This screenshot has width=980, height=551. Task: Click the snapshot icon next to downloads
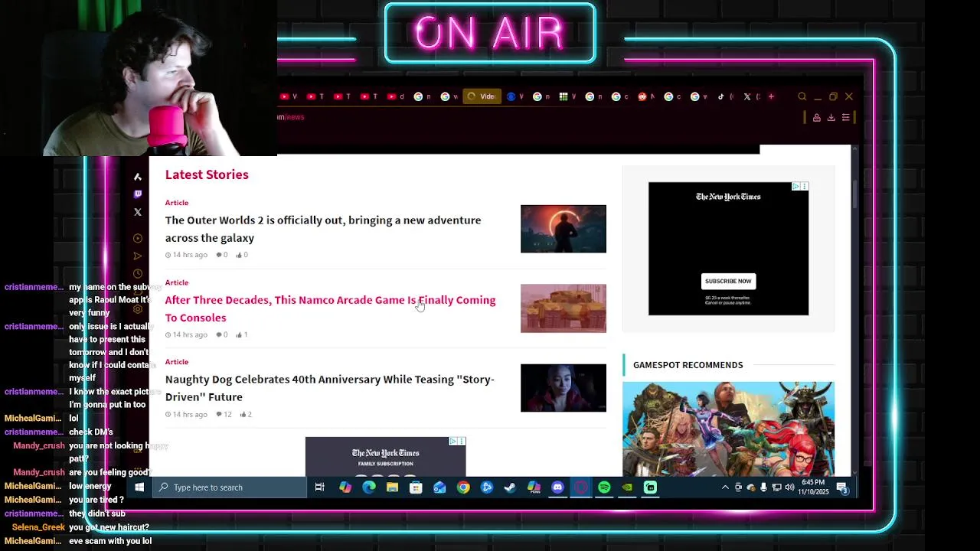pyautogui.click(x=817, y=117)
